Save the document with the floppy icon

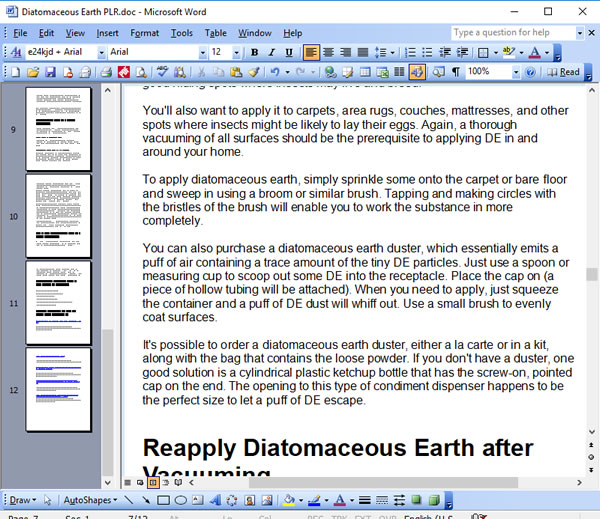51,72
